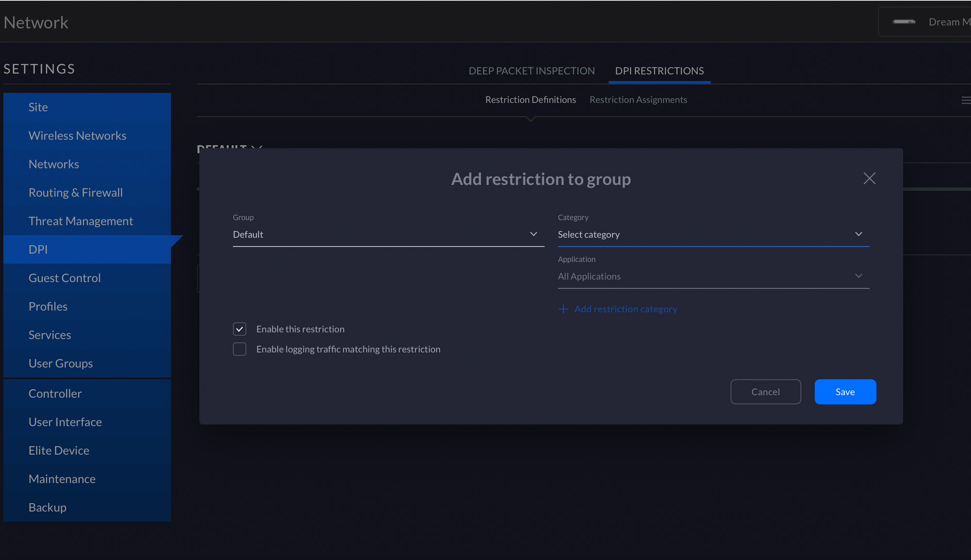Open Site settings in sidebar

(x=87, y=107)
